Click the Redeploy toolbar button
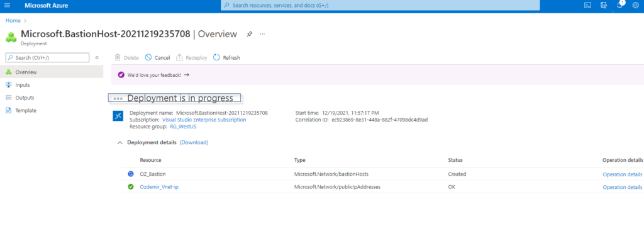The height and width of the screenshot is (245, 644). point(191,57)
